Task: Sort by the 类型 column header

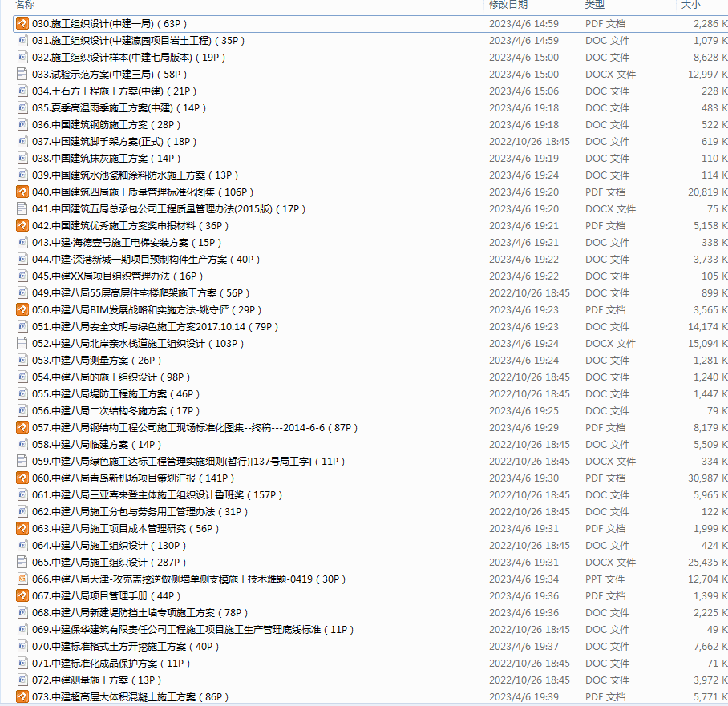Action: (594, 5)
